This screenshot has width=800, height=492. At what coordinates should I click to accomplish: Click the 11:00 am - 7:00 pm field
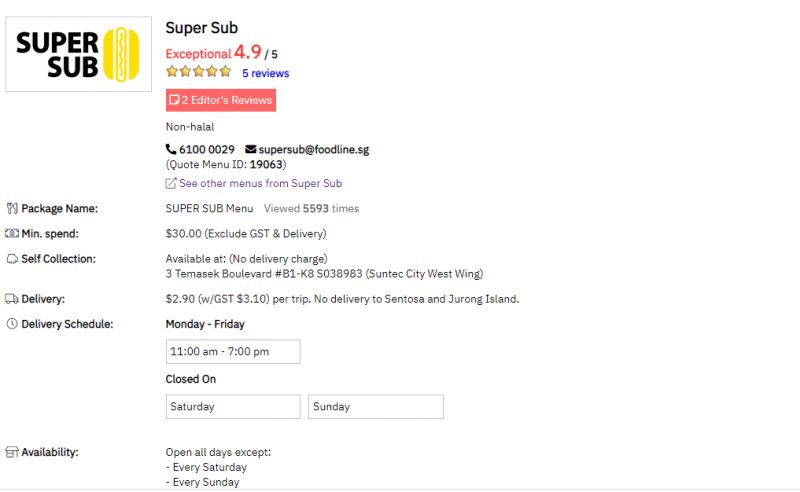click(x=232, y=352)
